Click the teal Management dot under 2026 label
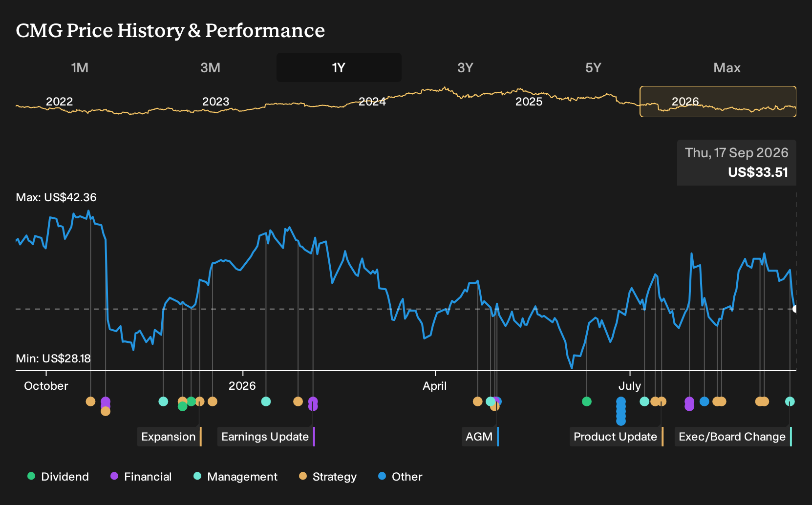 tap(266, 401)
